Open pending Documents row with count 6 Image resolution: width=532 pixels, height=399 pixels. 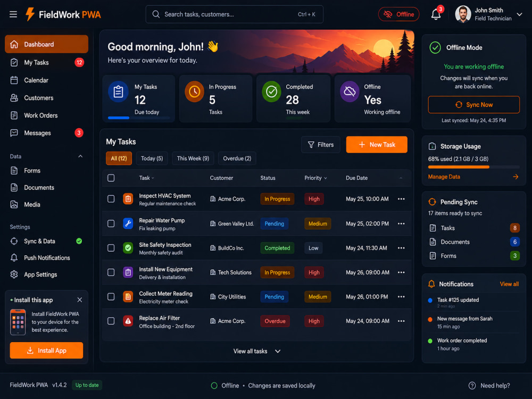(473, 242)
